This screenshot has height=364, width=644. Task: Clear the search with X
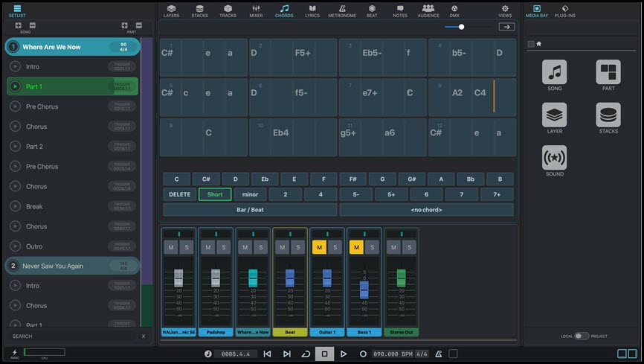coord(144,336)
